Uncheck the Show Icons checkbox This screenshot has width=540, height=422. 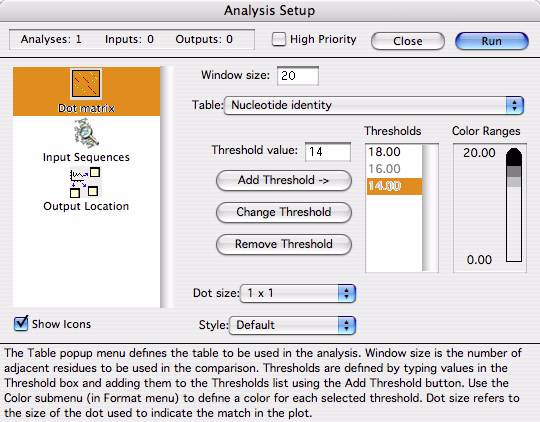click(x=21, y=323)
